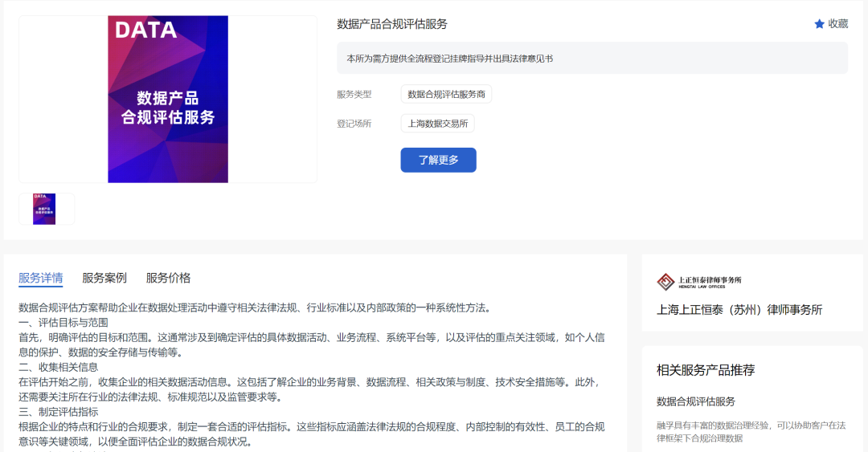Click the 相关服务产品推荐 heading
This screenshot has height=452, width=868.
tap(706, 370)
